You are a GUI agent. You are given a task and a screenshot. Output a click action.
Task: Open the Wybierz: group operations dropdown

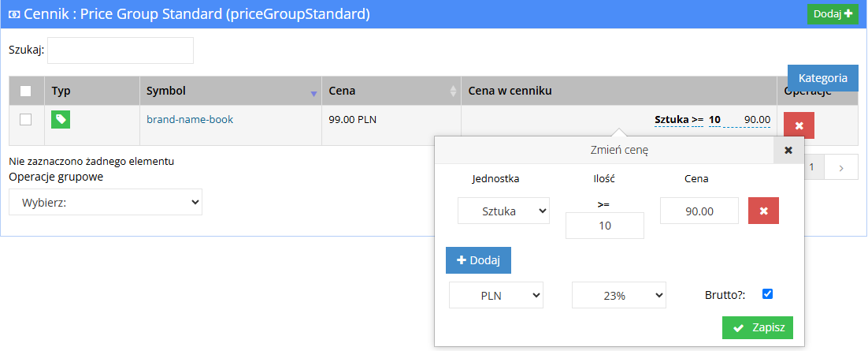click(106, 202)
